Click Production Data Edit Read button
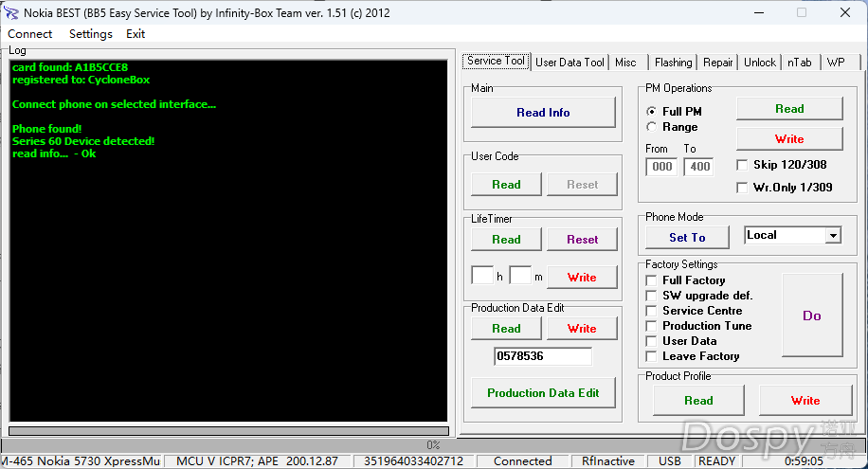 click(x=506, y=329)
